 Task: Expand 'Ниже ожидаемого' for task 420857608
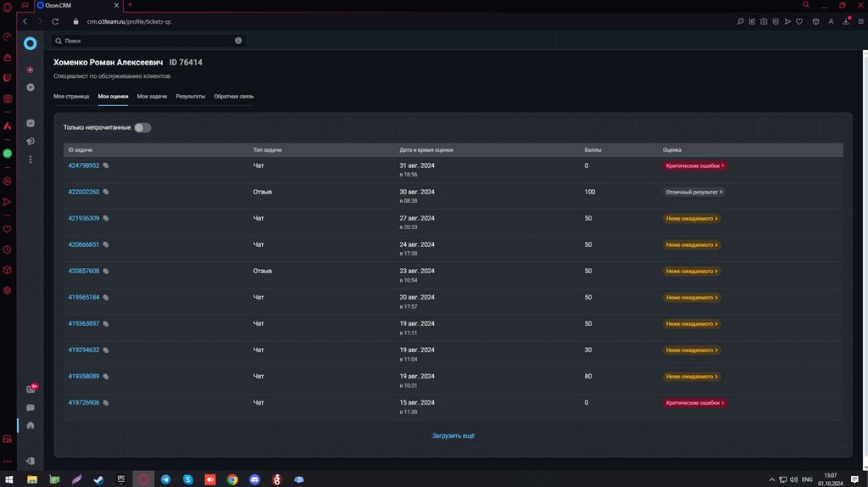tap(692, 271)
